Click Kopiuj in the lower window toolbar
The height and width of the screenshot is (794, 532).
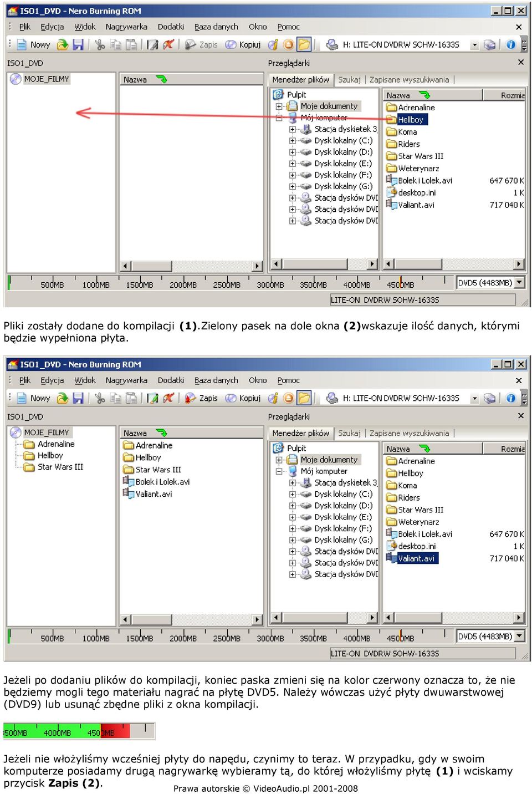(x=243, y=398)
